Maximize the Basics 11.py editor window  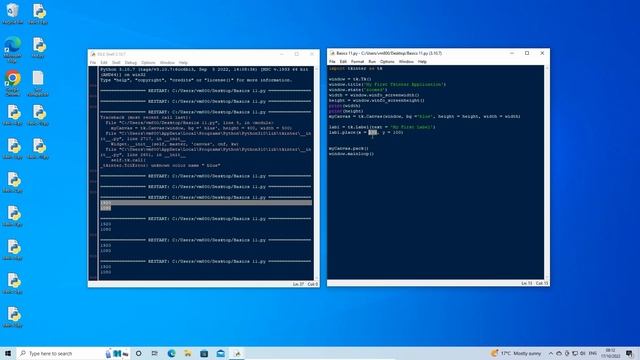(x=527, y=53)
